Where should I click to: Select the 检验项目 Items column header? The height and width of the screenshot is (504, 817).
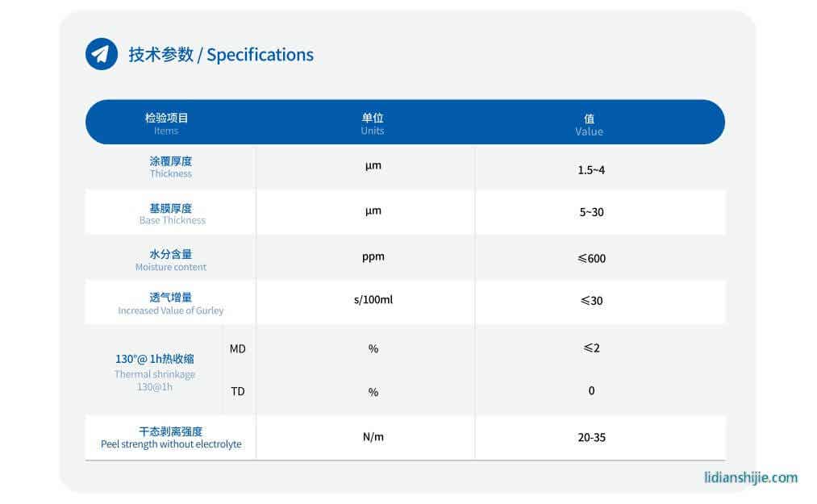(x=166, y=122)
